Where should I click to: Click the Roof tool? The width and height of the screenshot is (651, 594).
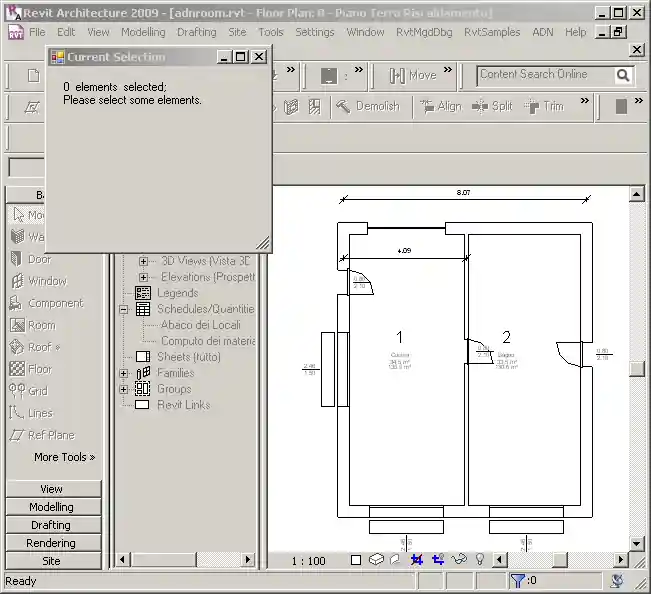click(42, 347)
